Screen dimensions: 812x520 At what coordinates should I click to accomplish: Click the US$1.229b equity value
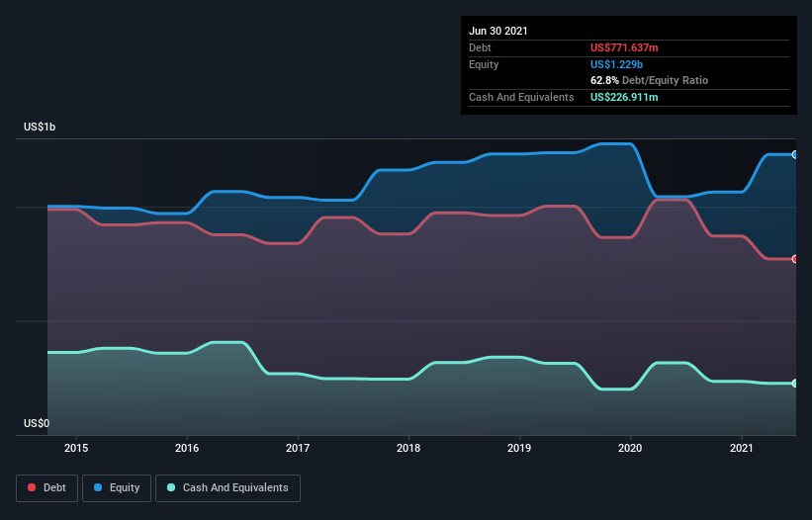616,64
